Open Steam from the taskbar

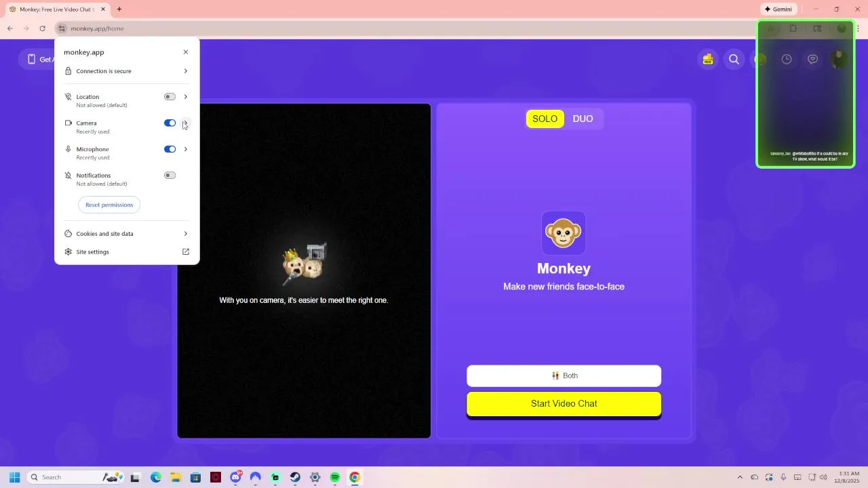click(x=295, y=477)
